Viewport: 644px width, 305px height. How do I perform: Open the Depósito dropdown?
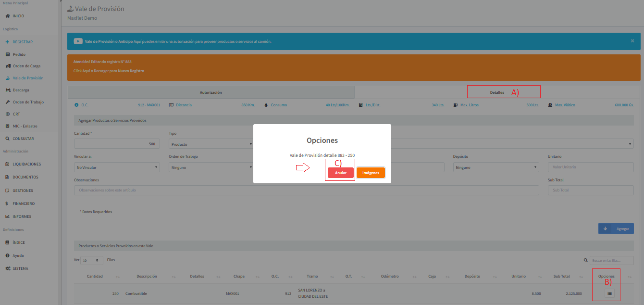496,167
